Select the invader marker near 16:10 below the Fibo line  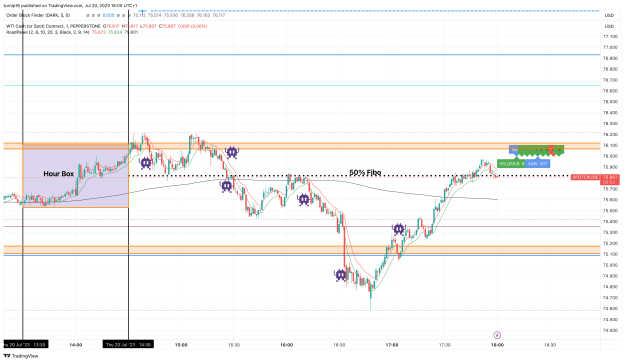(x=304, y=199)
